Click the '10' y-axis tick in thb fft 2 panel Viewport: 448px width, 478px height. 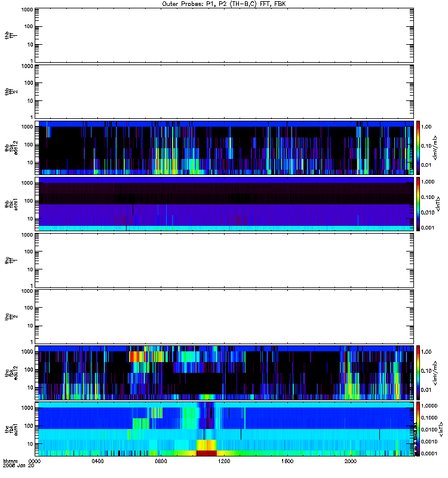point(30,101)
